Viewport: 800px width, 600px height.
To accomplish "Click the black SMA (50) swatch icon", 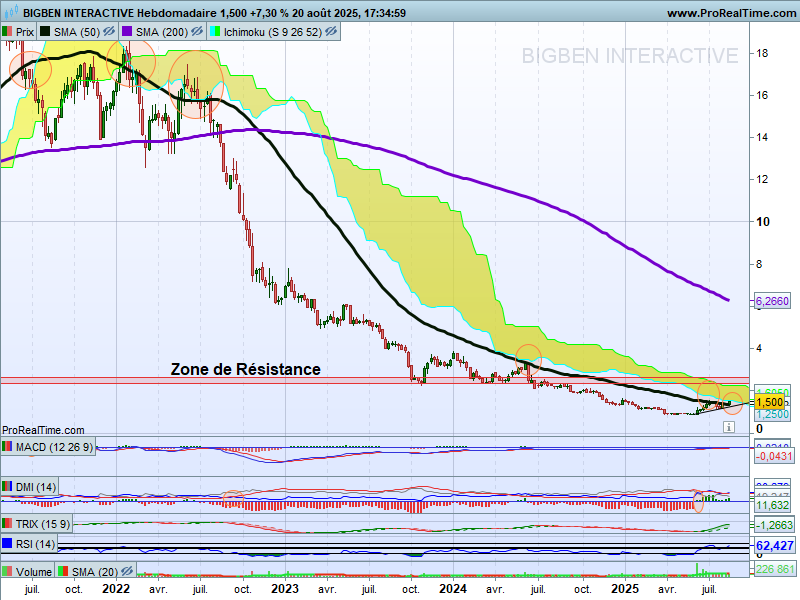I will pos(44,30).
